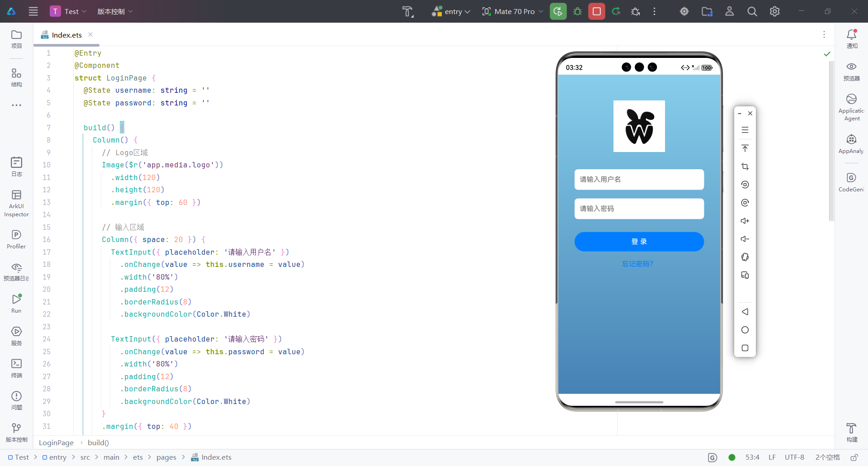Click the hot reload icon
The image size is (868, 466).
click(x=616, y=11)
